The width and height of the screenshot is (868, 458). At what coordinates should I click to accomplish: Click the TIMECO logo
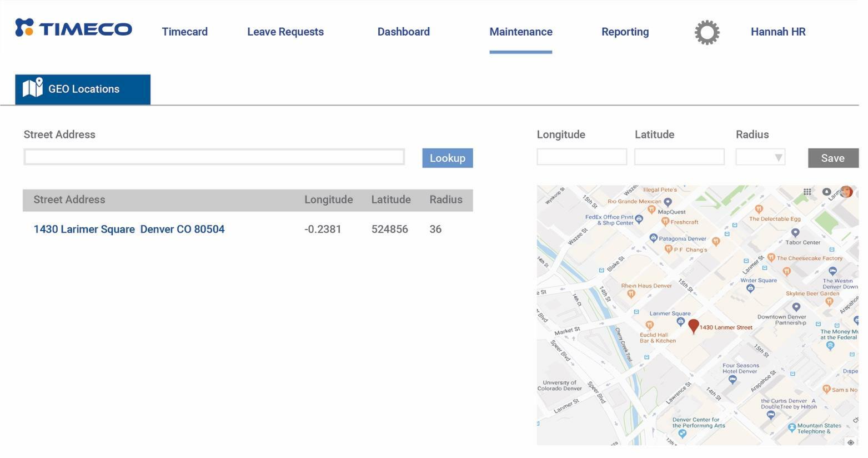click(73, 28)
